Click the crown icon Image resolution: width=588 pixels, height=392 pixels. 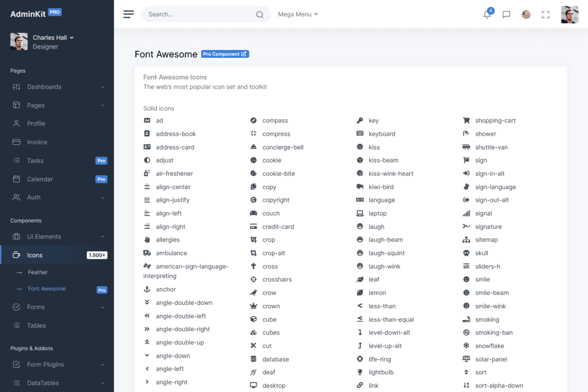coord(253,306)
